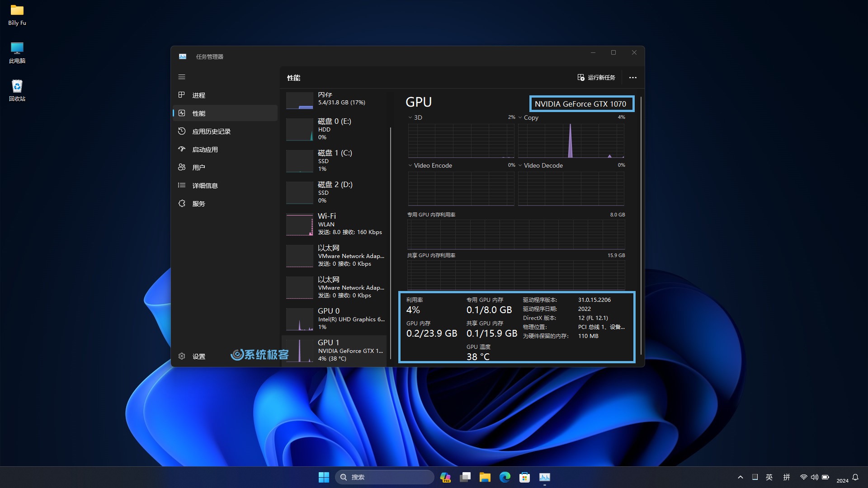The image size is (868, 488).
Task: Click Run new task button
Action: pyautogui.click(x=596, y=78)
